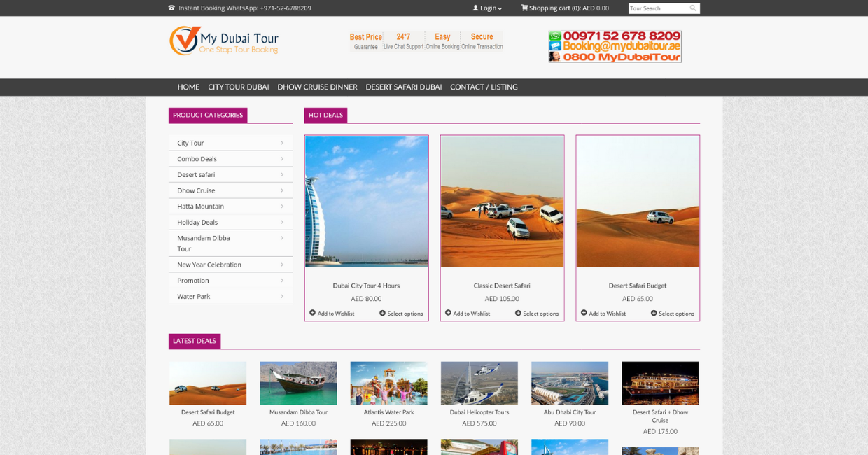Click the search magnifier icon
Screen dimensions: 868x455
(x=693, y=8)
